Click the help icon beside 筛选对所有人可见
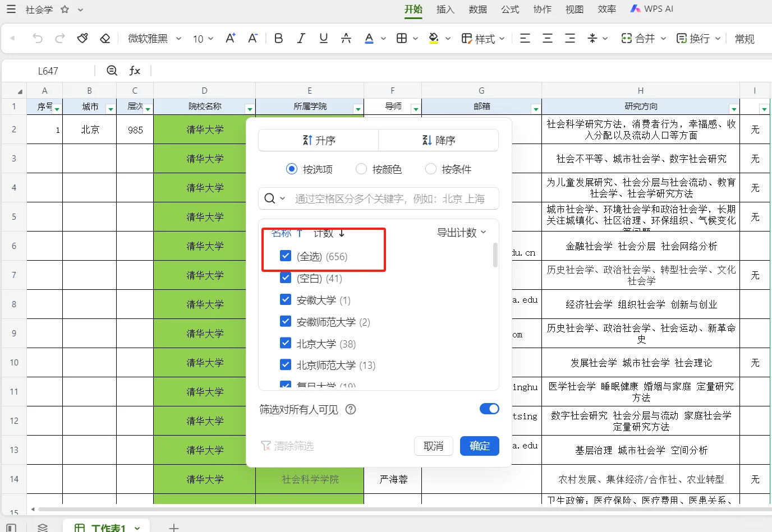 pyautogui.click(x=351, y=409)
